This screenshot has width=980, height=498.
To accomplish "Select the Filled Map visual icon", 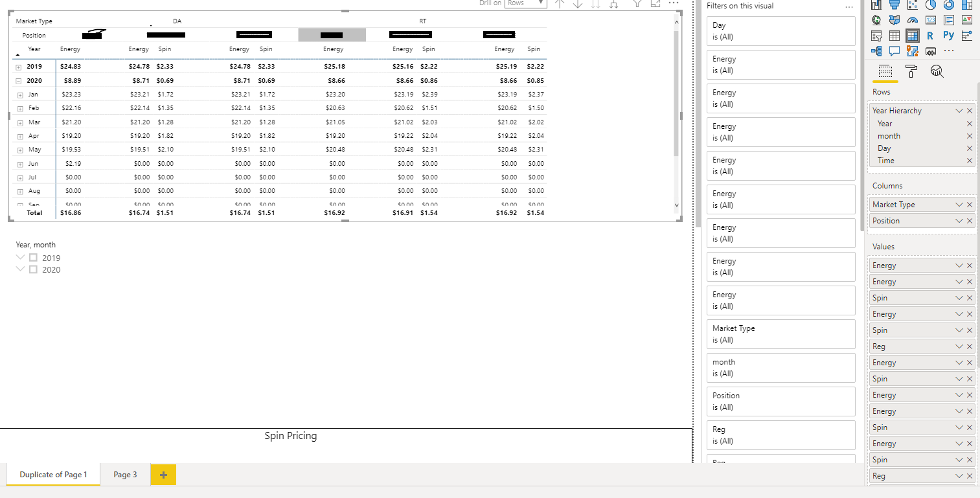I will [895, 20].
